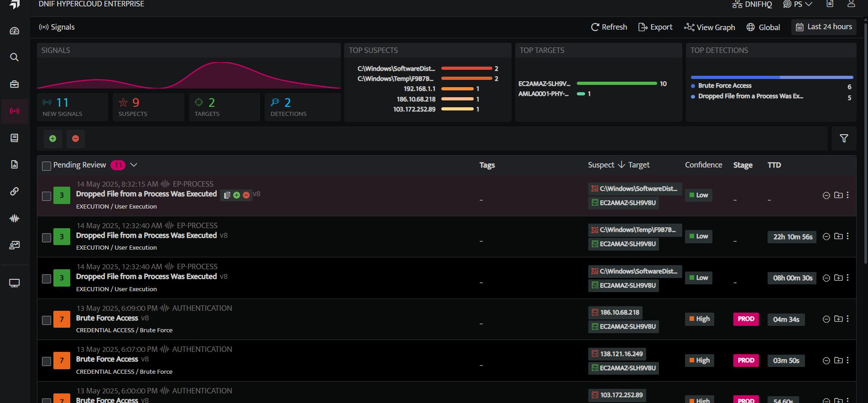Open the Last 24 hours time range picker
Screen dimensions: 868x403
(x=824, y=27)
